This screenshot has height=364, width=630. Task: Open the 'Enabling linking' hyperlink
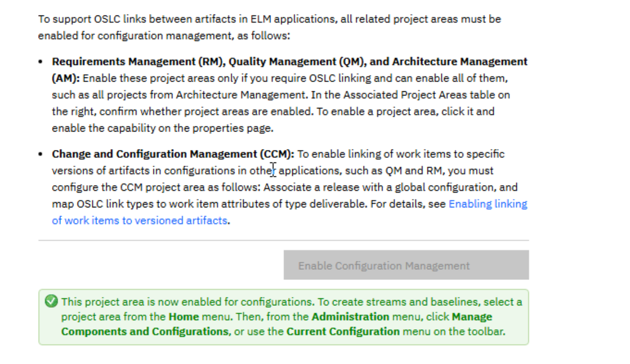pos(487,204)
